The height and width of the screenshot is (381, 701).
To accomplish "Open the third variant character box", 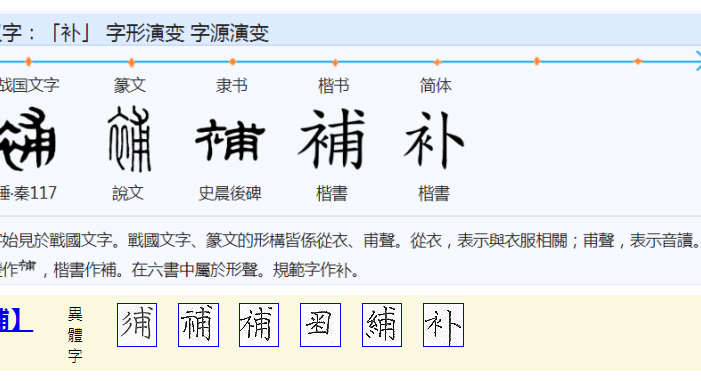I will pos(259,325).
